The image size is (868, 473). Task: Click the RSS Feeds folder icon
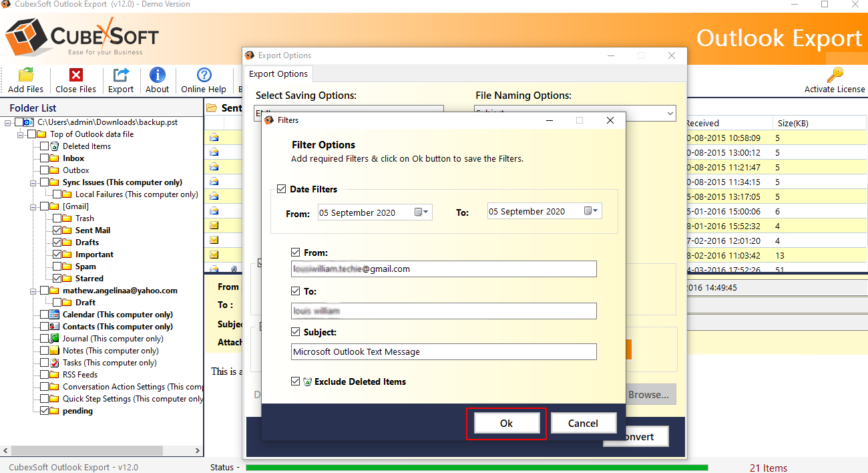(55, 375)
